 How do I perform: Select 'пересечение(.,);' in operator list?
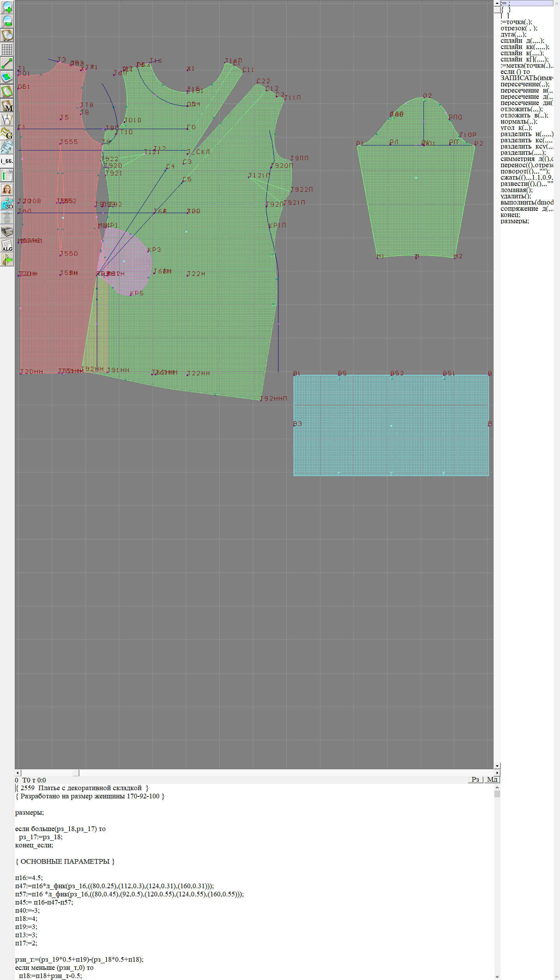524,84
